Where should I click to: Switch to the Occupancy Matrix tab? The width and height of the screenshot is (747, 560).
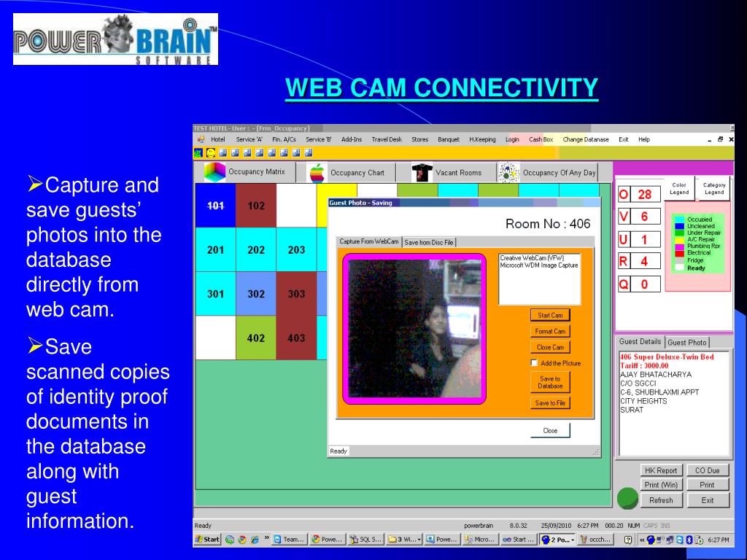[245, 172]
